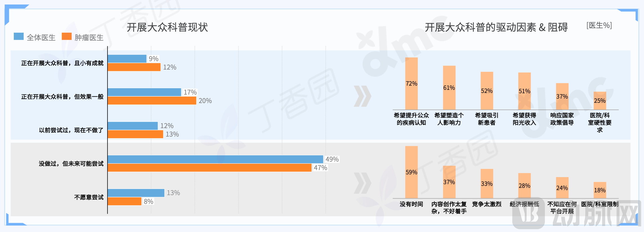Click the 动脉网 watermark logo icon
This screenshot has width=644, height=232.
[x=529, y=213]
